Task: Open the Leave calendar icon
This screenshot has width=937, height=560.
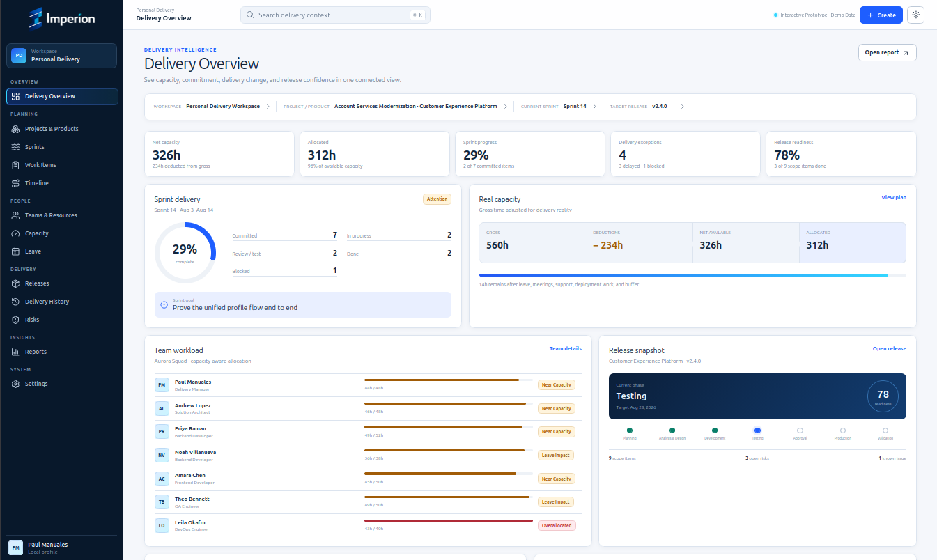Action: [16, 251]
